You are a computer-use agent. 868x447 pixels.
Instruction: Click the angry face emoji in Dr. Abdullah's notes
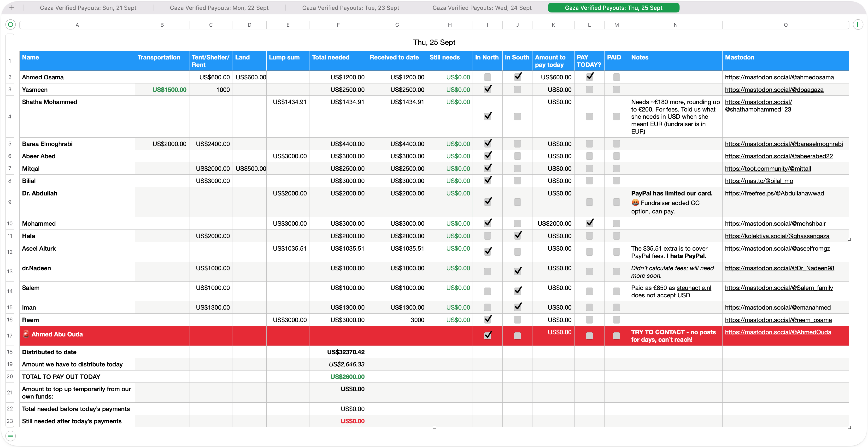[635, 203]
